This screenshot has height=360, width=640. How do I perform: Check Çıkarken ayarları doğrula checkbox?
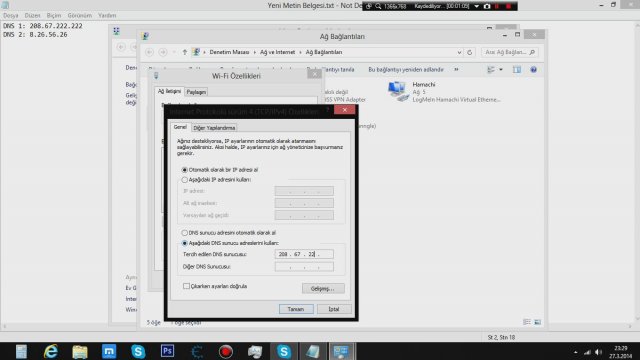point(186,286)
